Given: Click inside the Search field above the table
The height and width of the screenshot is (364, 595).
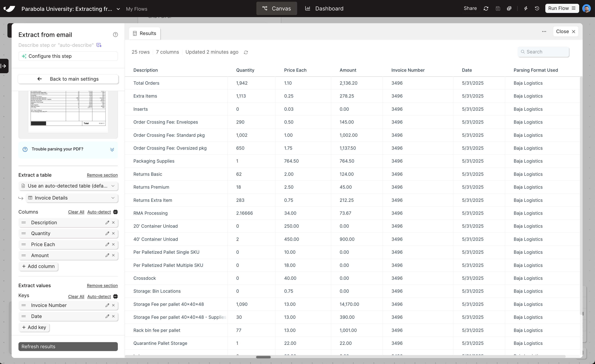Looking at the screenshot, I should [544, 52].
